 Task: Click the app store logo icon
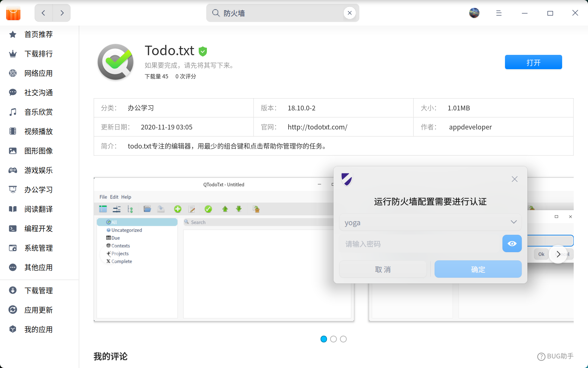tap(13, 13)
